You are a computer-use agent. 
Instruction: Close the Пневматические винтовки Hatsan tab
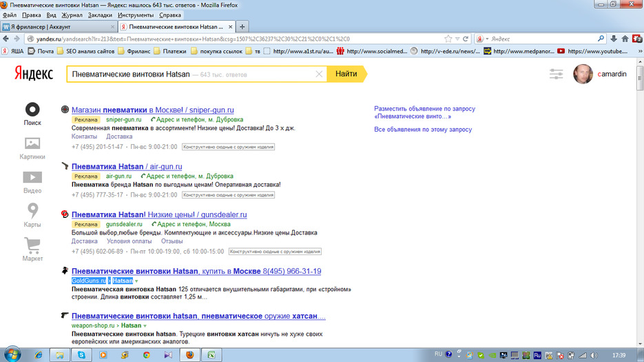pyautogui.click(x=231, y=27)
